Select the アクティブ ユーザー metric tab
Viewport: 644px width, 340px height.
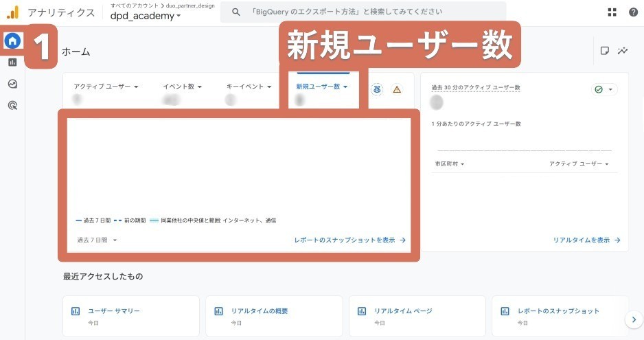point(106,87)
